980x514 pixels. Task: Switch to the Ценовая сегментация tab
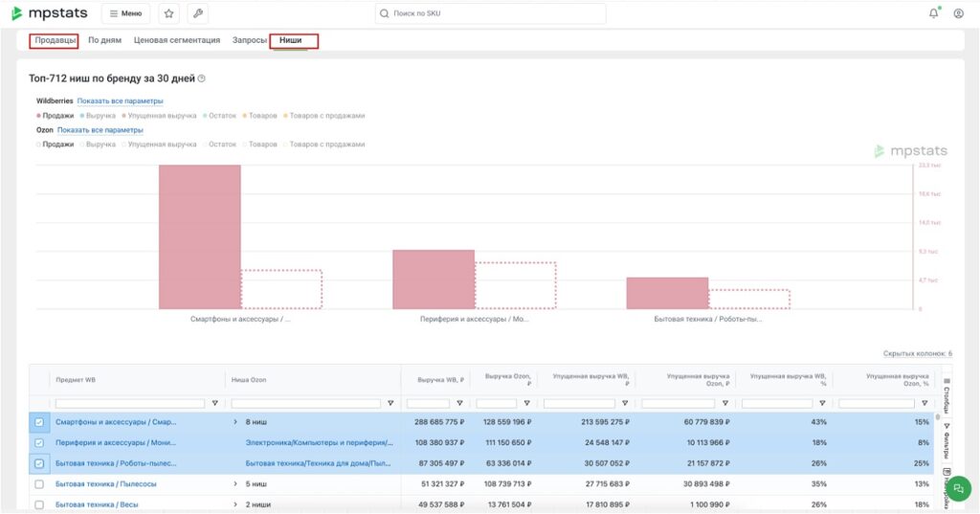click(x=177, y=40)
